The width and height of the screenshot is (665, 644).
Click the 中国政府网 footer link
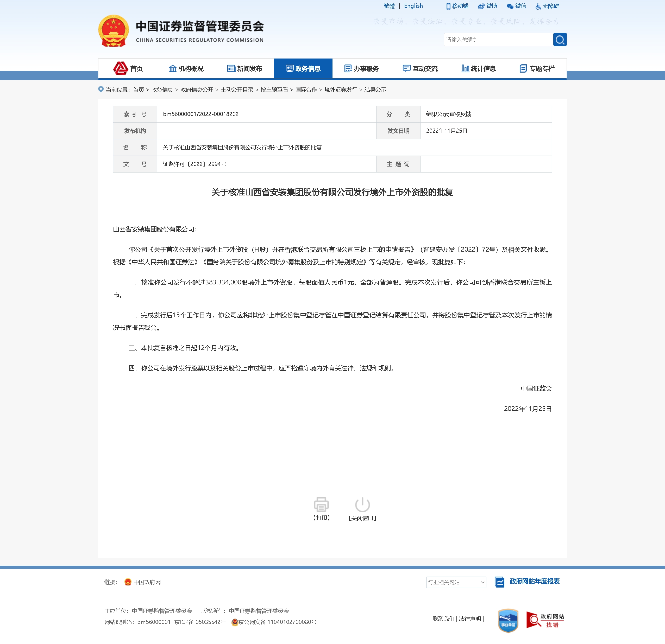point(147,582)
